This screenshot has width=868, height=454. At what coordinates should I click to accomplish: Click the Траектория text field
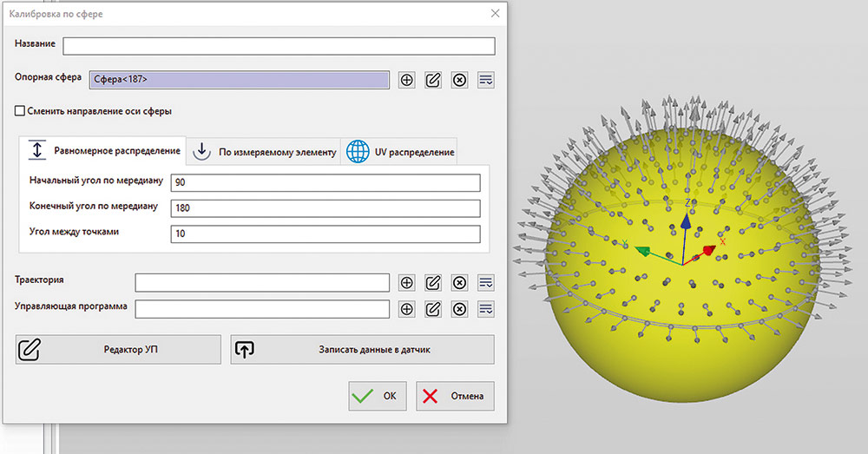pyautogui.click(x=262, y=283)
